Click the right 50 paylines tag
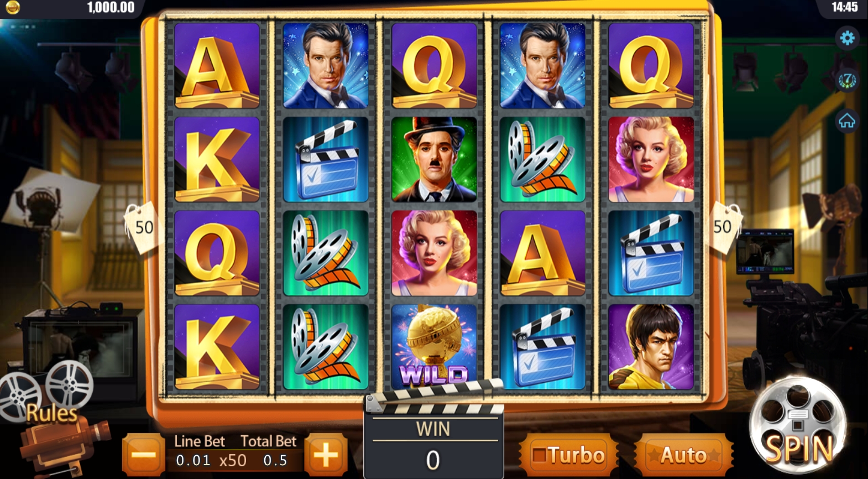Viewport: 868px width, 479px height. [725, 227]
